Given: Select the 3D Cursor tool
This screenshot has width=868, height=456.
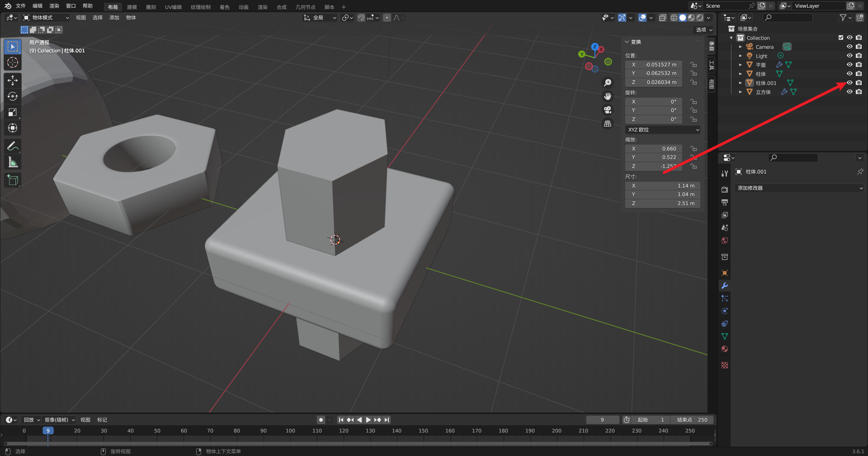Looking at the screenshot, I should (x=13, y=62).
